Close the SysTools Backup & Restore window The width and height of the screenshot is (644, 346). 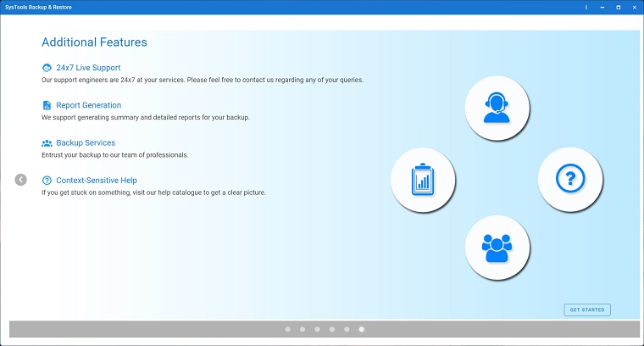634,8
